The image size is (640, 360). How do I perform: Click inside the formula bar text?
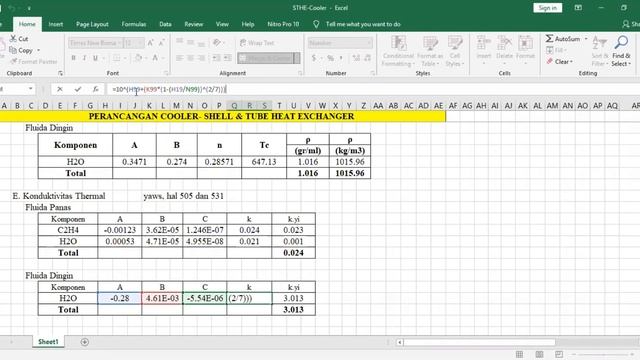pos(169,89)
